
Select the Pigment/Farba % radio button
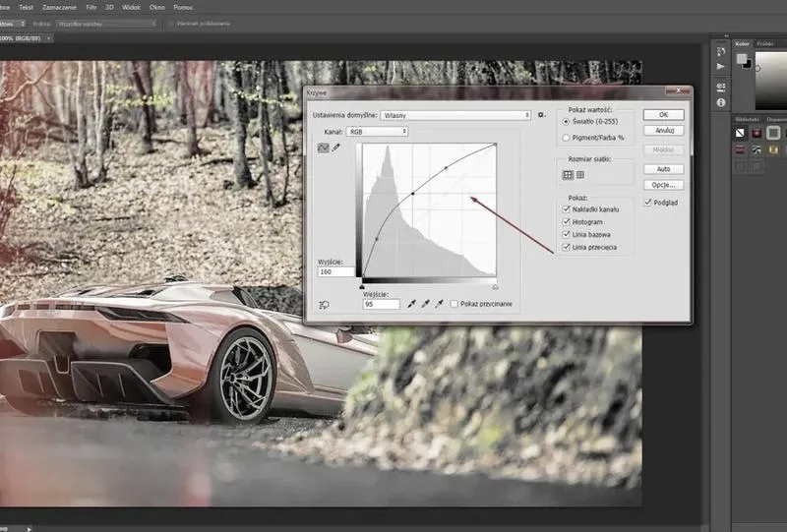click(x=567, y=138)
